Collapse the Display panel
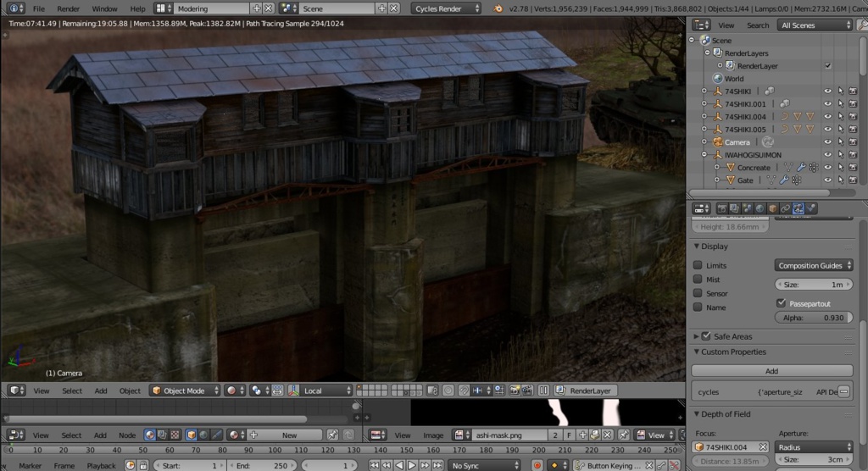This screenshot has width=868, height=471. (x=697, y=246)
